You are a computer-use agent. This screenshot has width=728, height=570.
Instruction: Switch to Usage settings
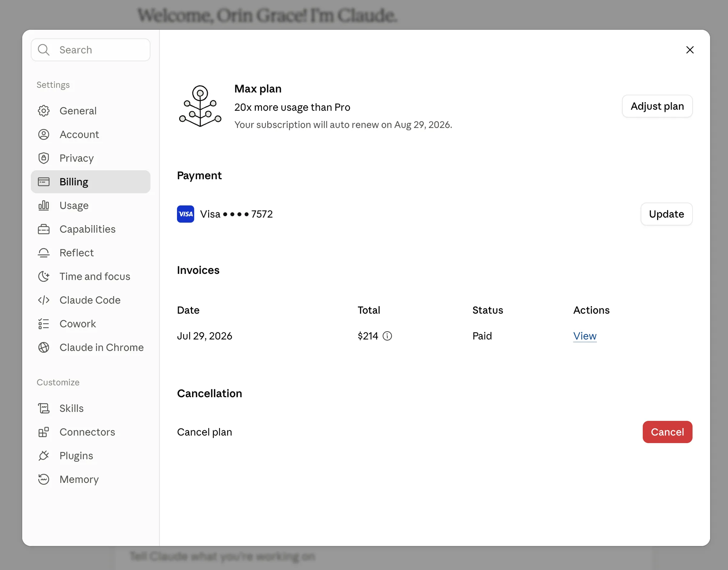pos(91,205)
